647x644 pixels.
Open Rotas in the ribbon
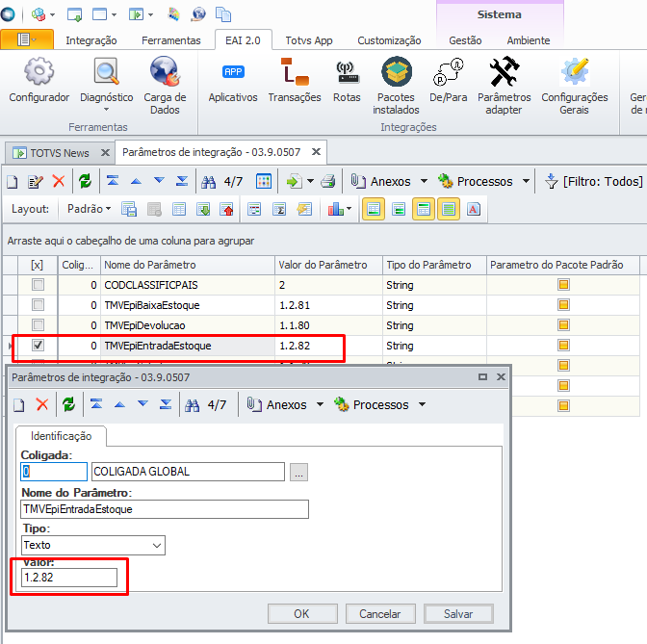coord(347,81)
